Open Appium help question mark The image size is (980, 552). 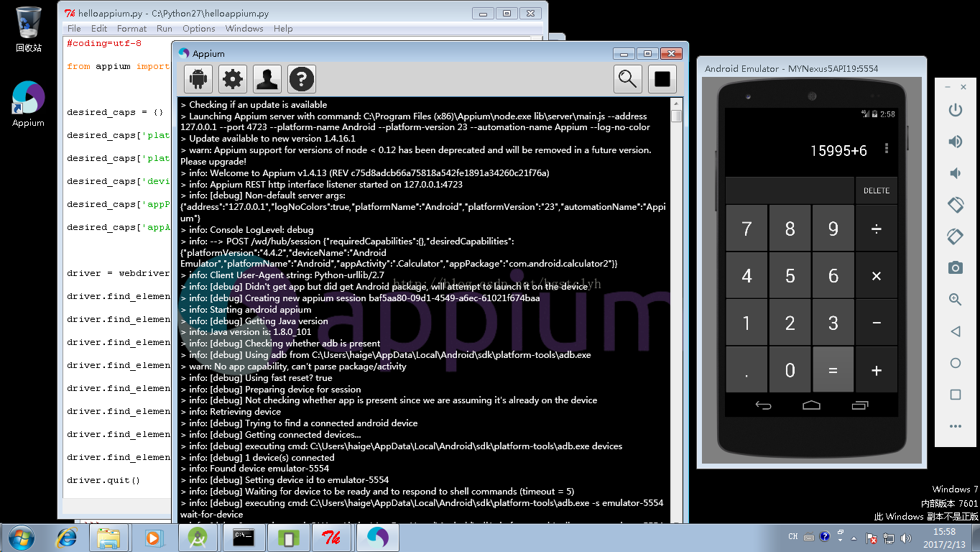pos(302,79)
